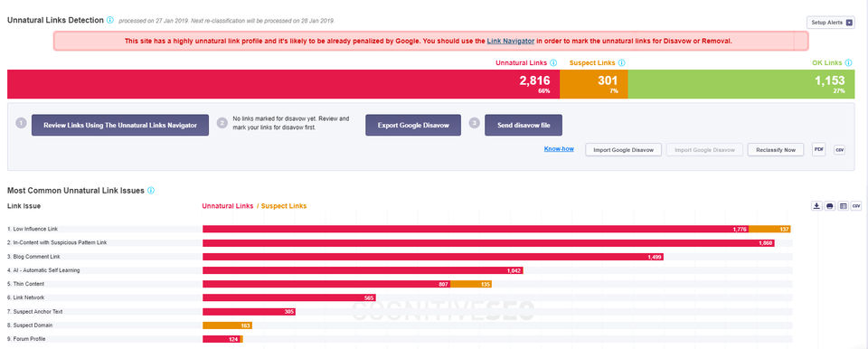Select the orange Suspect Links 301 bar
The width and height of the screenshot is (868, 349).
pos(594,84)
